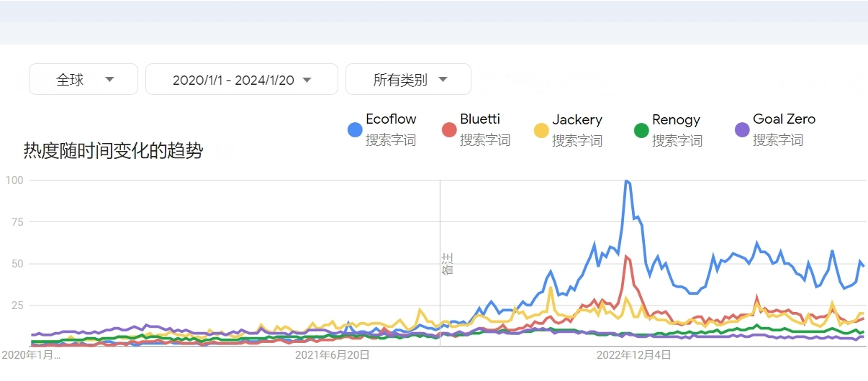This screenshot has height=381, width=868.
Task: Select the Bluetti search term label
Action: tap(480, 119)
